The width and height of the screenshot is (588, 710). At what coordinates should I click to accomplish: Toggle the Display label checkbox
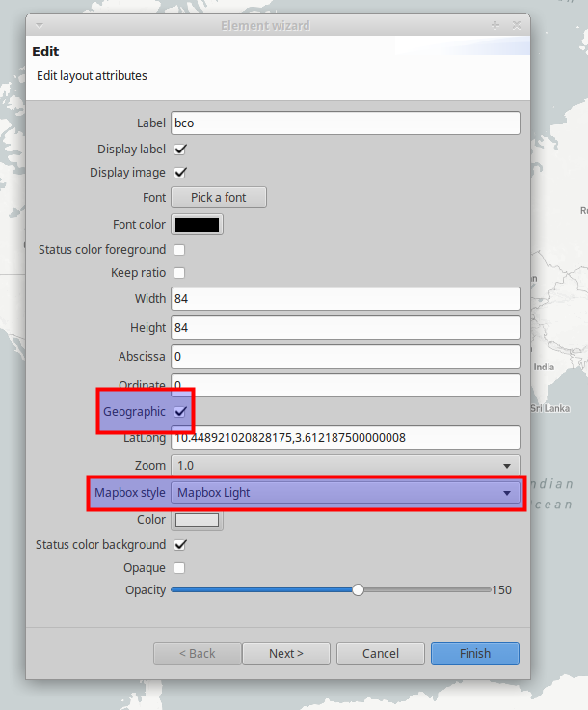179,150
